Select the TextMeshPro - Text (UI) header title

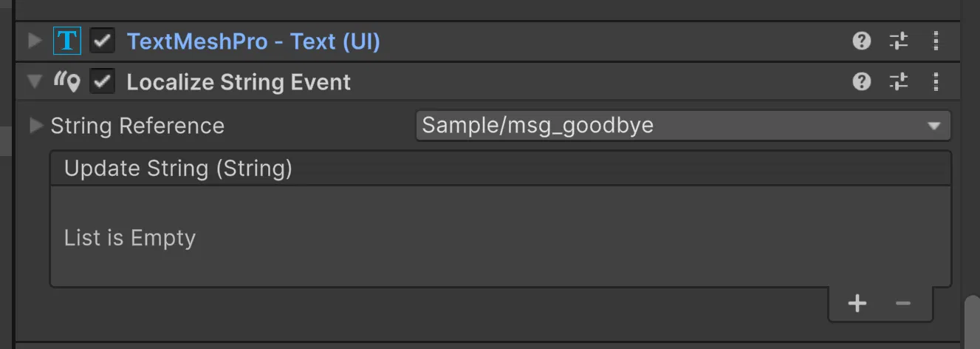[253, 41]
